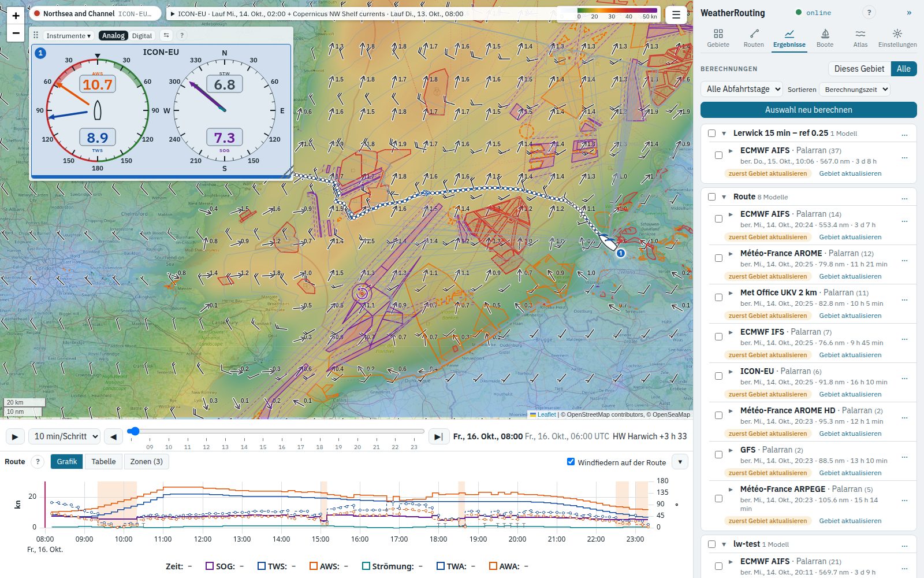
Task: Click Auswahl neu berechnen button
Action: (808, 110)
